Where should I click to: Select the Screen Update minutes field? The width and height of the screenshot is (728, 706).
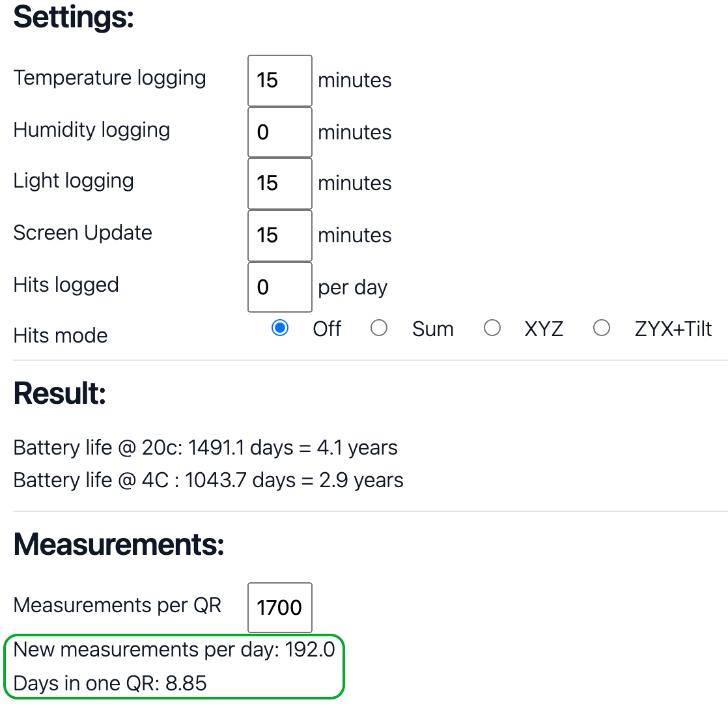[279, 235]
